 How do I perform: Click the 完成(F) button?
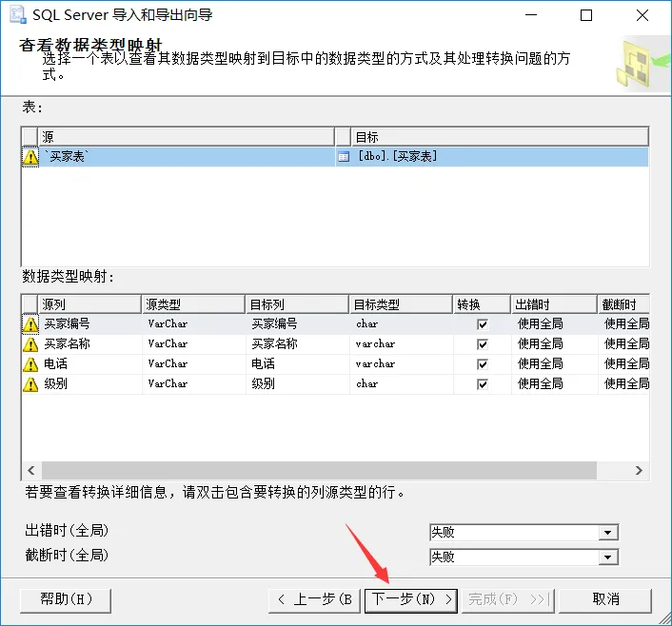pyautogui.click(x=508, y=600)
